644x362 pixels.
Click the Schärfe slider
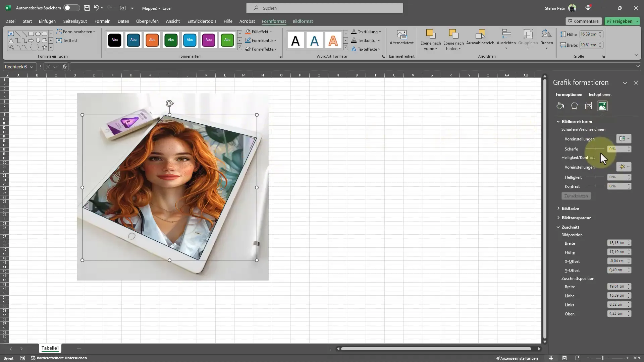pos(595,149)
